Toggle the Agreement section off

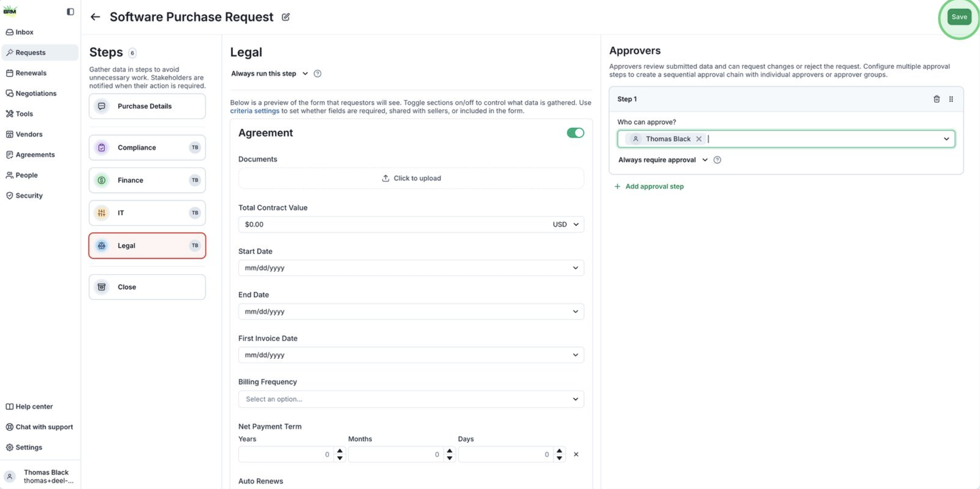coord(576,133)
